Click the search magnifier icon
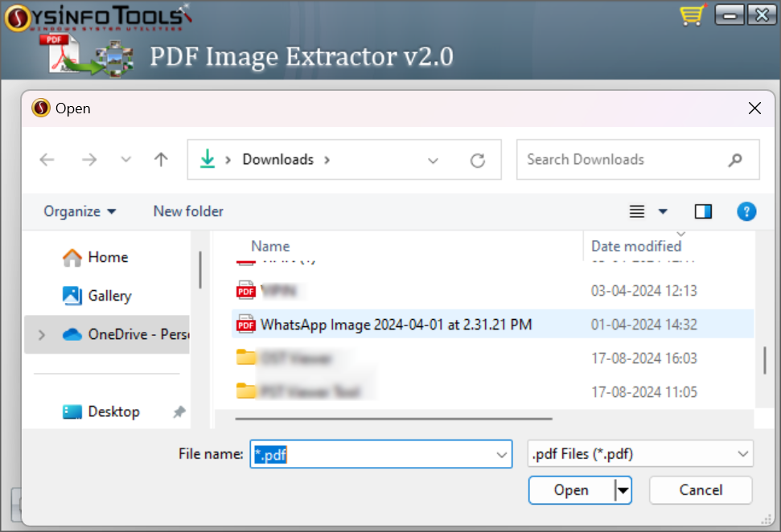Image resolution: width=781 pixels, height=532 pixels. (x=735, y=160)
